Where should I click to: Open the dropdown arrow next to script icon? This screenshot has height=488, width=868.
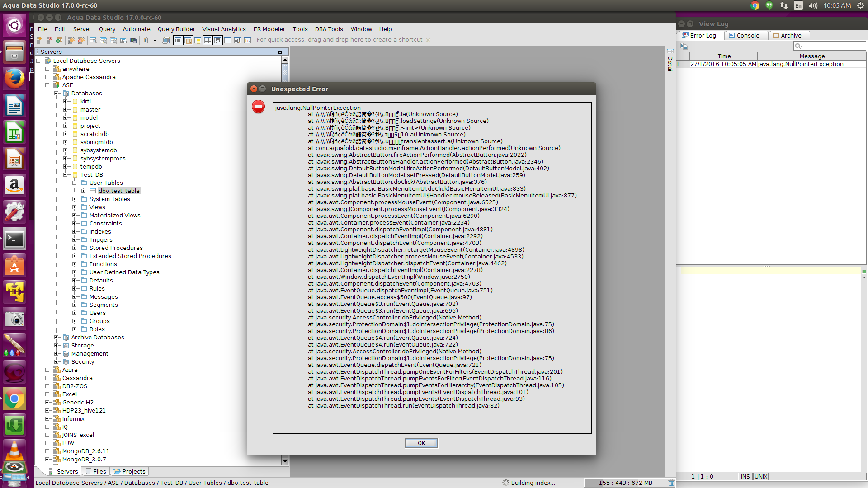155,40
